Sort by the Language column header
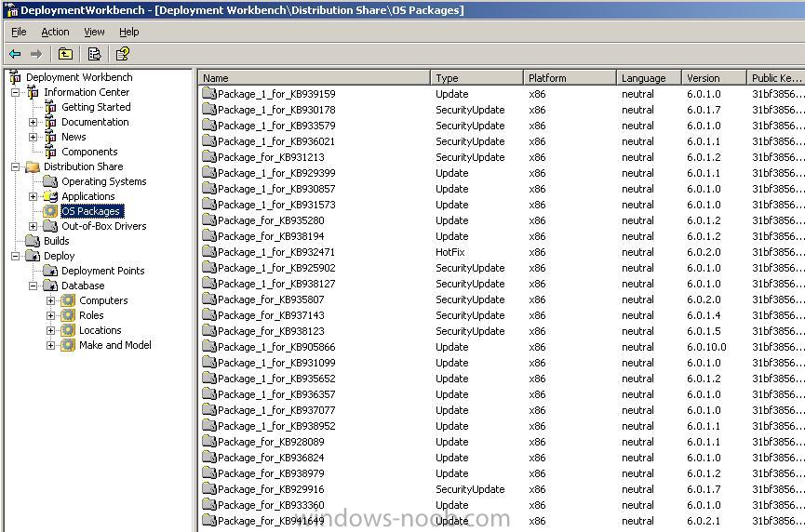The height and width of the screenshot is (532, 805). pos(649,78)
